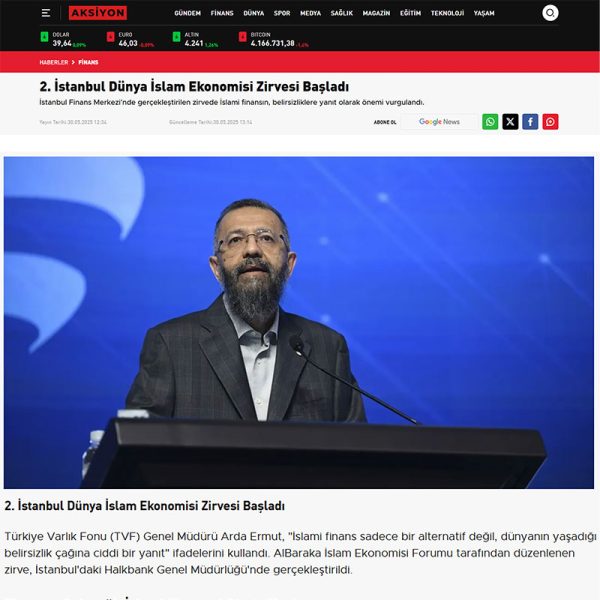Viewport: 600px width, 600px height.
Task: Click the HABERLER breadcrumb link
Action: point(54,62)
